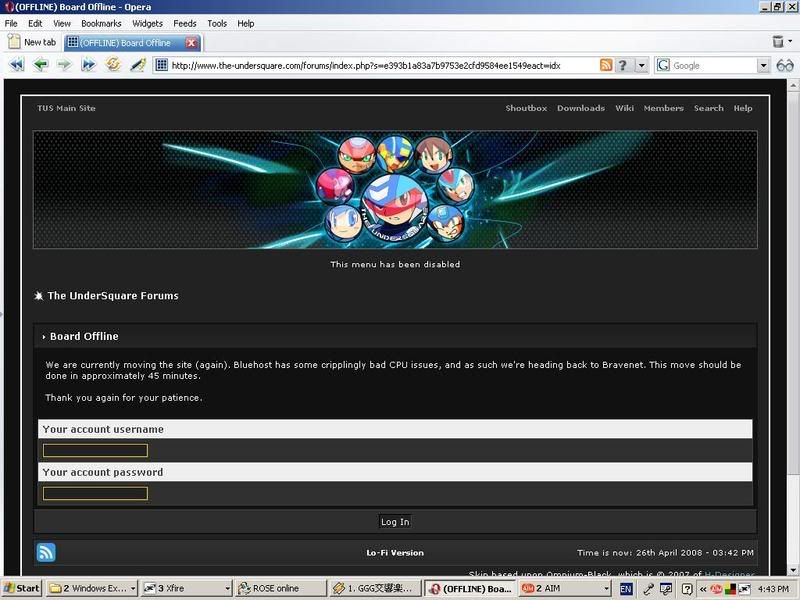Open the closed tabs trash can

[x=778, y=41]
